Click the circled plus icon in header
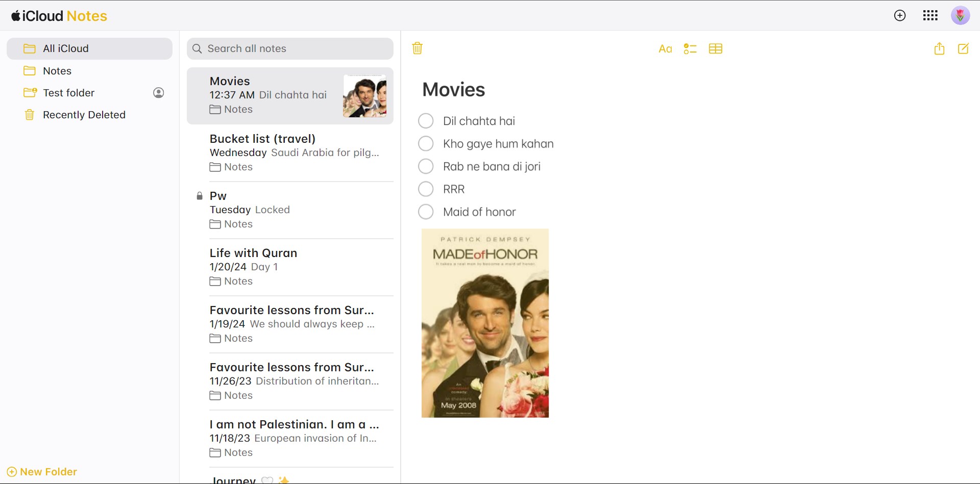This screenshot has height=484, width=980. 900,16
